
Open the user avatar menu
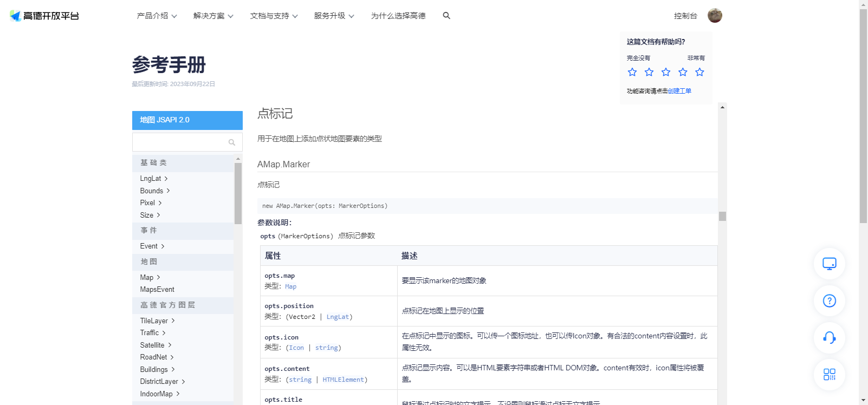click(x=715, y=16)
